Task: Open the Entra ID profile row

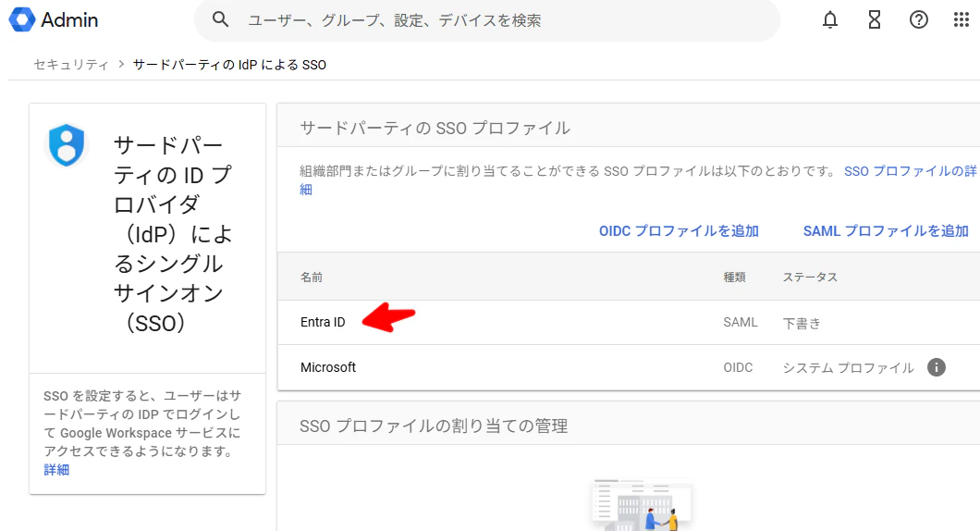Action: (x=629, y=323)
